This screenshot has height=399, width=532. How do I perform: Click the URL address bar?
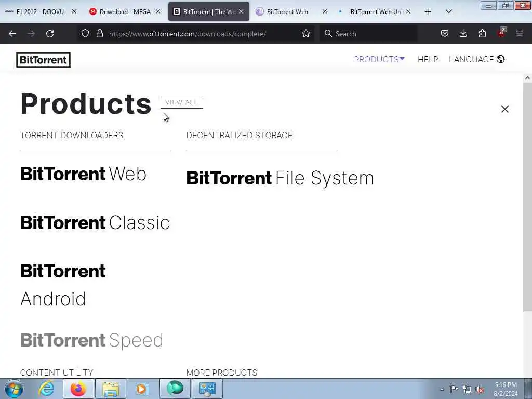point(187,34)
